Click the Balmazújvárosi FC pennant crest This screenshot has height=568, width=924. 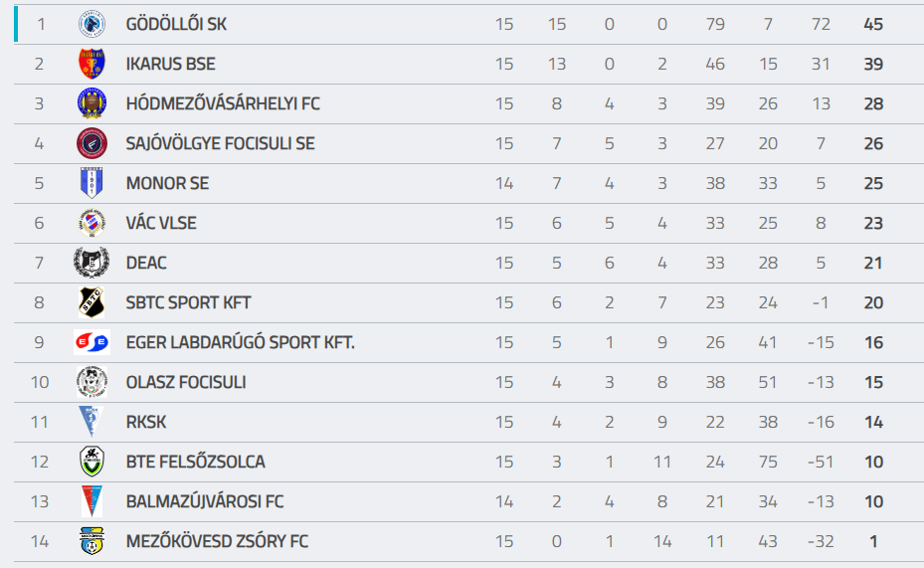[x=92, y=501]
